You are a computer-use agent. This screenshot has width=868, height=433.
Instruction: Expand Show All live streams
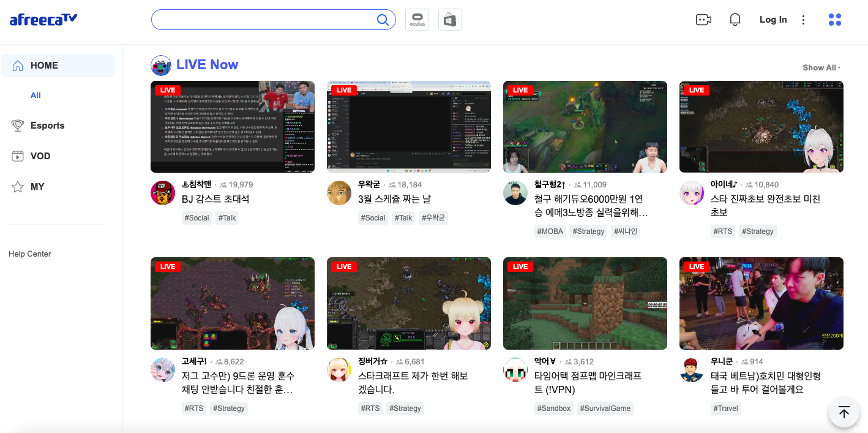[821, 68]
